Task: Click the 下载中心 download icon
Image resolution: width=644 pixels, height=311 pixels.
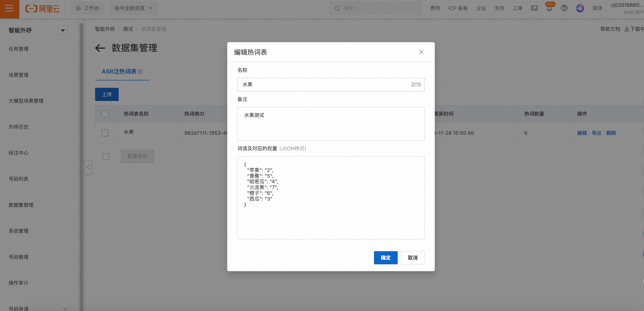Action: pos(627,29)
